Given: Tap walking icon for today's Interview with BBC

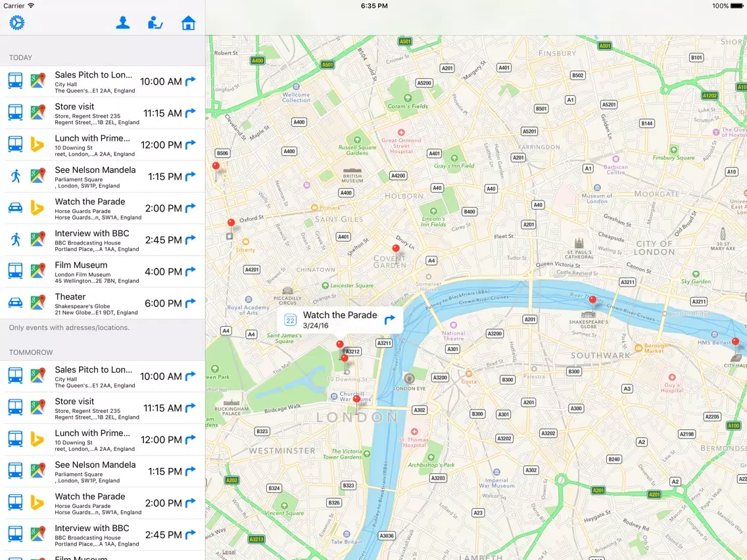Looking at the screenshot, I should pyautogui.click(x=16, y=239).
